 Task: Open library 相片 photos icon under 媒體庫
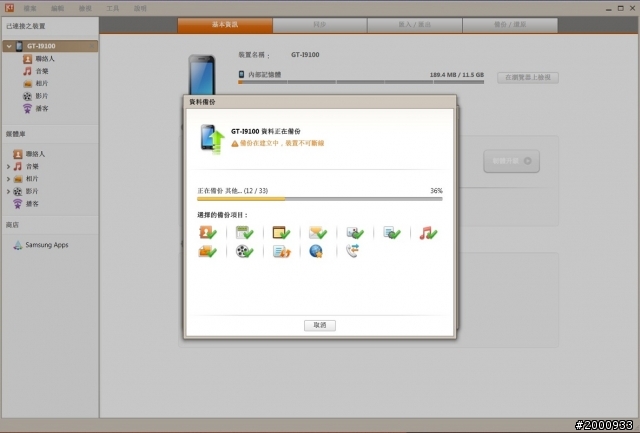(x=18, y=179)
